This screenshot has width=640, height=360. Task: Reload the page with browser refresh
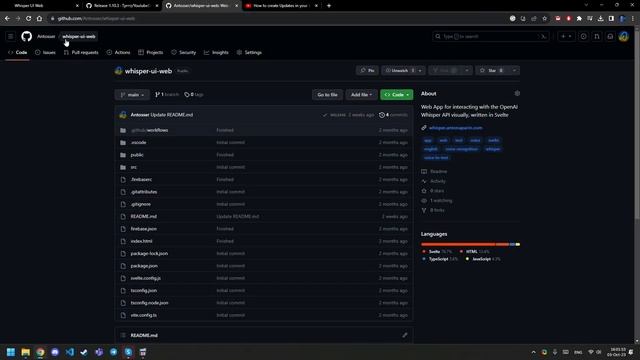click(28, 18)
